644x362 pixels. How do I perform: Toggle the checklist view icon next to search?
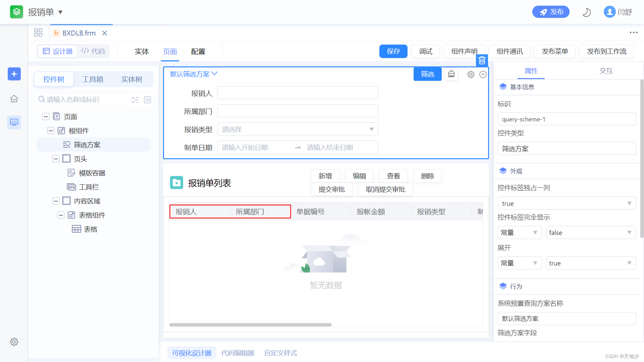(135, 100)
